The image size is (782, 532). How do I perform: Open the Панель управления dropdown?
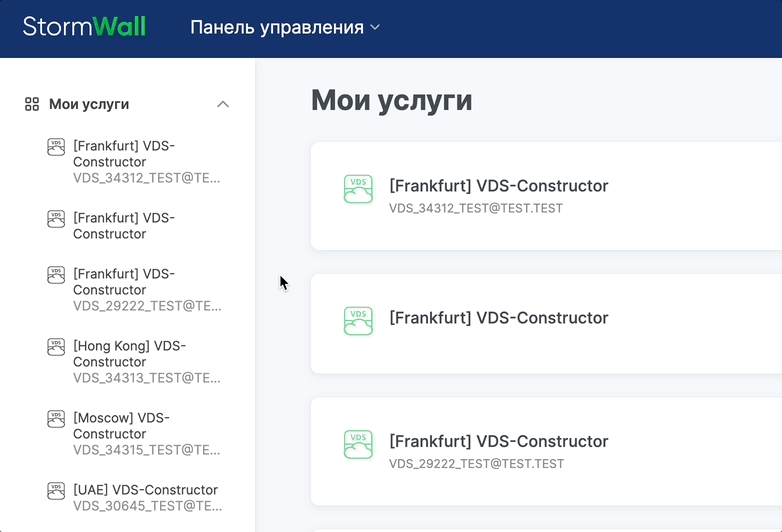coord(285,27)
